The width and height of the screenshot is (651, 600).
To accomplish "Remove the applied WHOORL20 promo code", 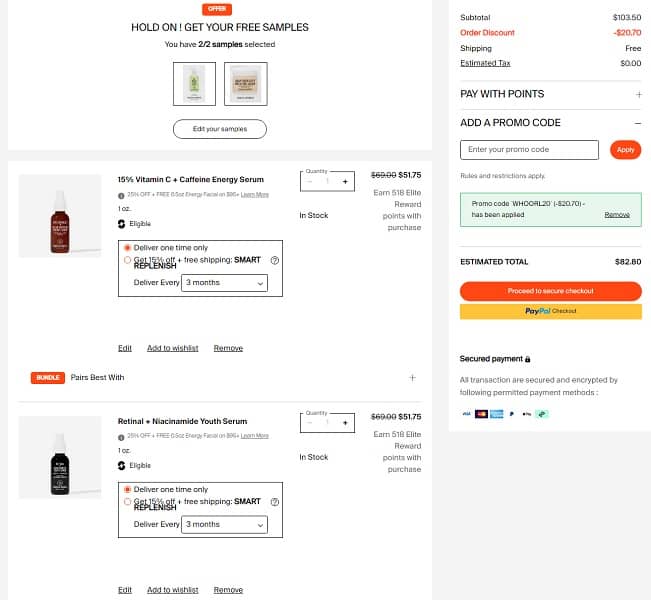I will (617, 215).
